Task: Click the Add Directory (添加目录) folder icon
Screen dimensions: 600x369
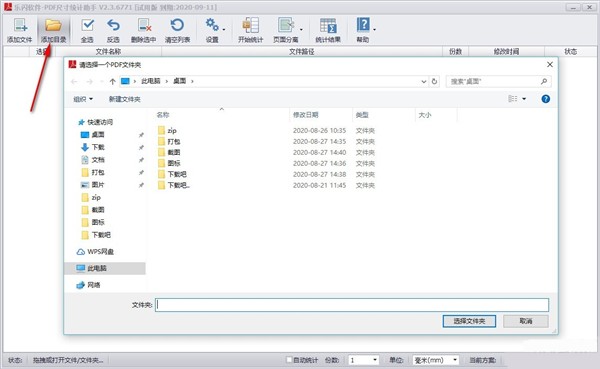Action: tap(54, 25)
